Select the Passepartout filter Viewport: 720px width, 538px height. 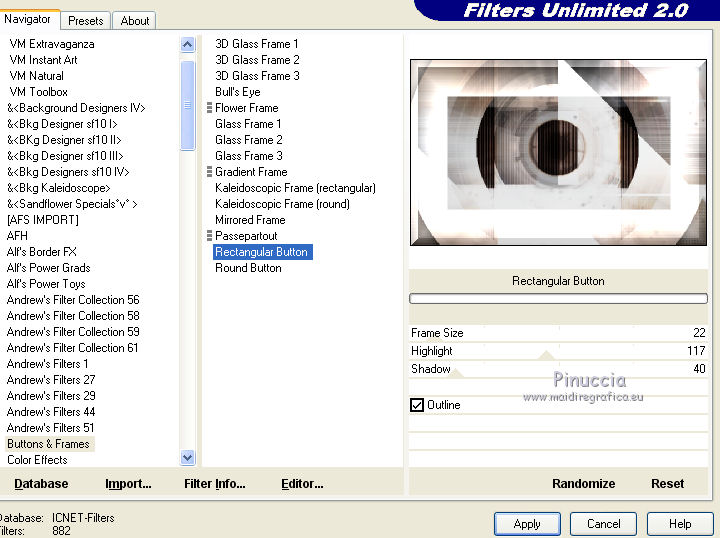tap(246, 236)
